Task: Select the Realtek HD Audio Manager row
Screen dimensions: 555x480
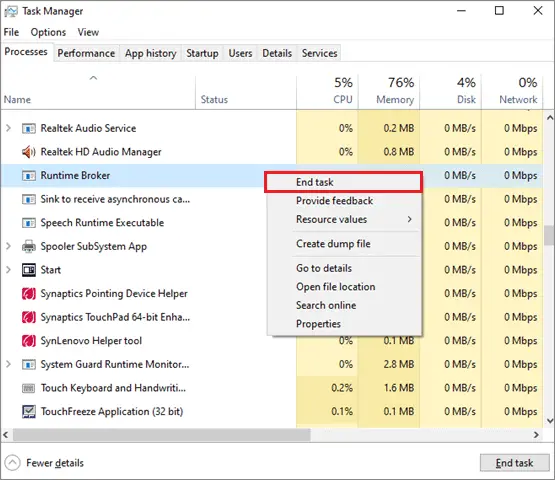Action: 272,152
